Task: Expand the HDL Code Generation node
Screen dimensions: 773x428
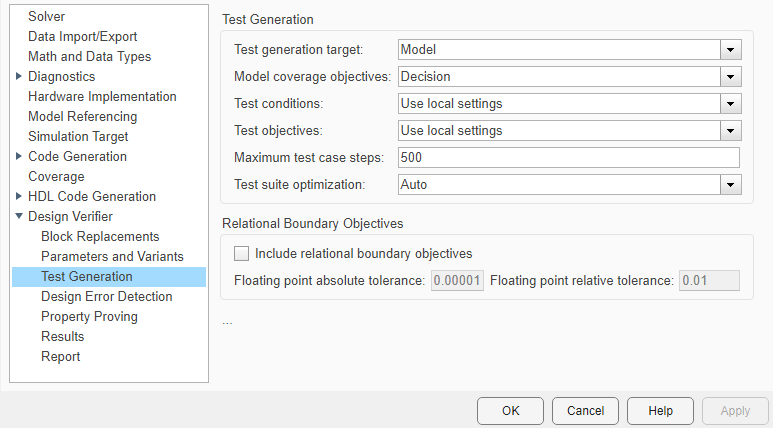Action: [x=19, y=197]
